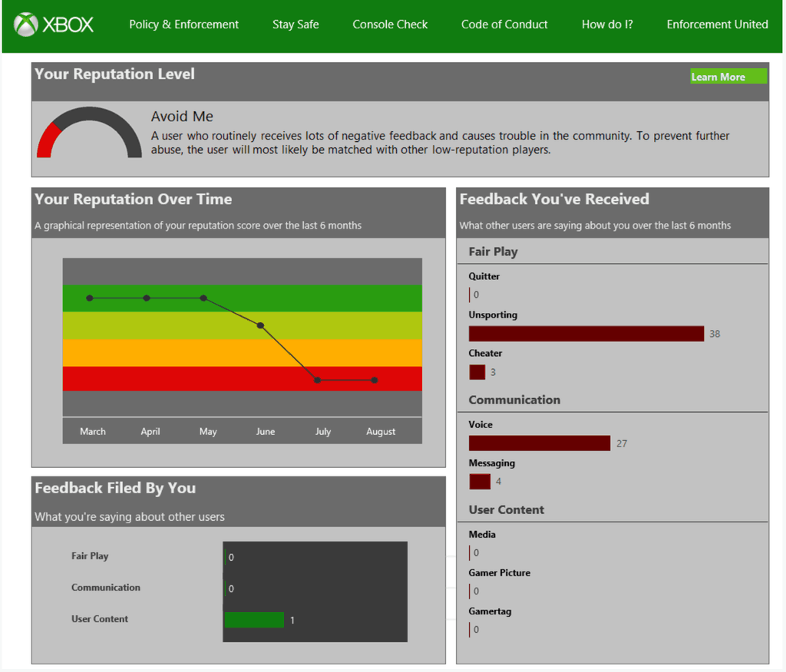Click the Messaging feedback bar
786x672 pixels.
point(480,481)
